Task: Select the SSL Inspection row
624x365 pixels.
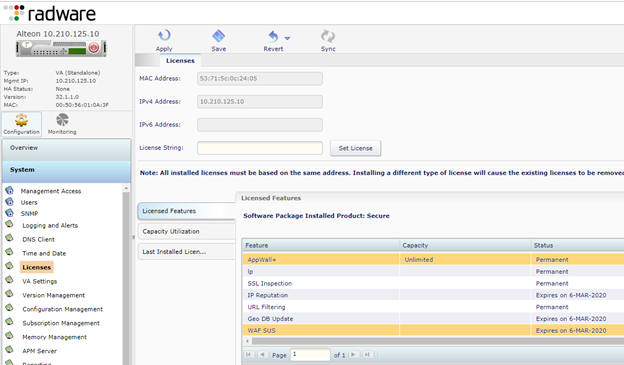Action: [x=433, y=283]
